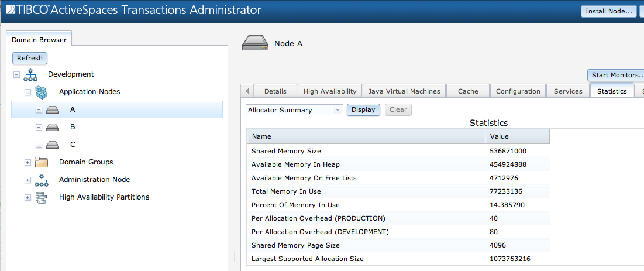Collapse the Application Nodes branch
This screenshot has width=644, height=271.
pos(27,92)
